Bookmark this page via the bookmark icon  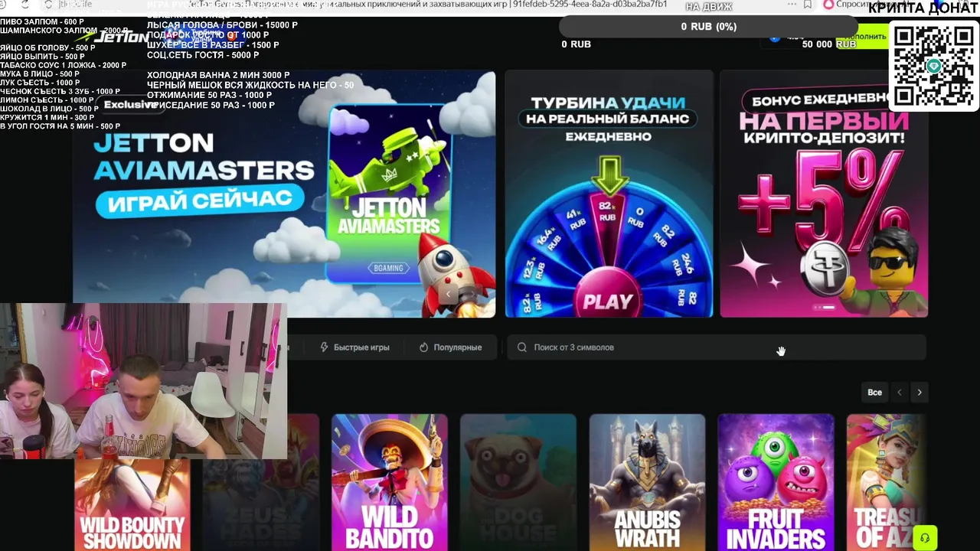tap(808, 5)
